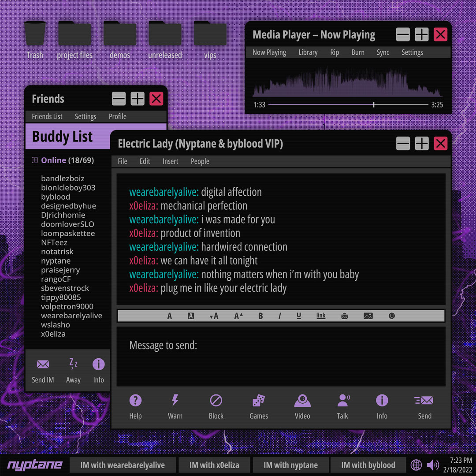Open the vips folder

pyautogui.click(x=210, y=33)
